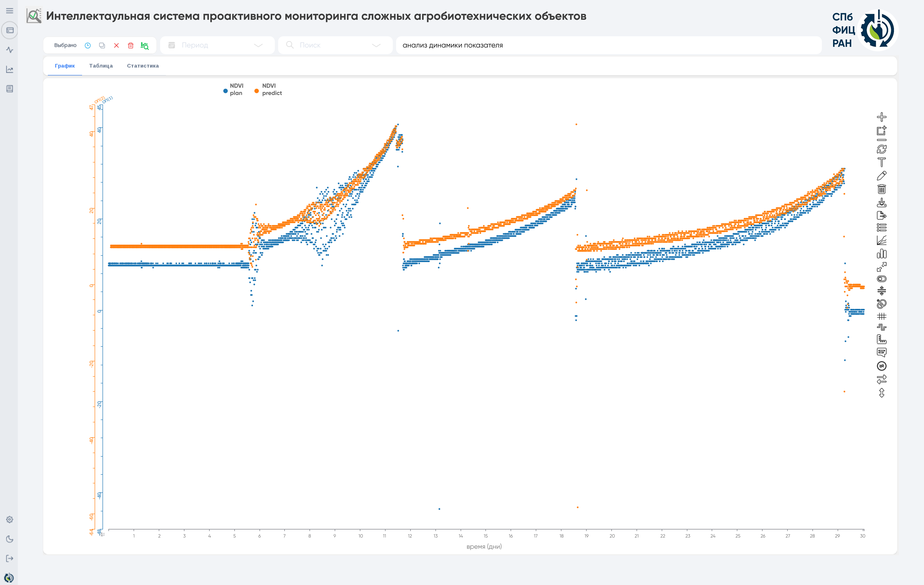Toggle the NDVI predict legend series
This screenshot has width=924, height=585.
268,90
